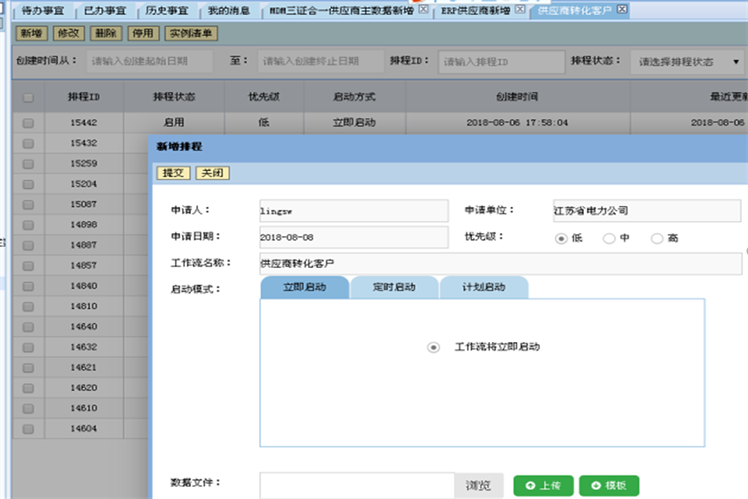Image resolution: width=748 pixels, height=499 pixels.
Task: Select the 中 priority radio button
Action: point(609,238)
